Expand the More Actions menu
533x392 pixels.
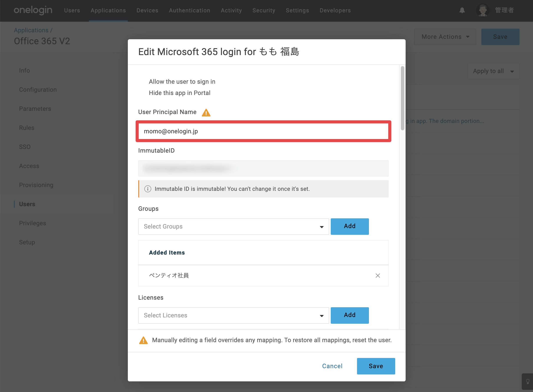(445, 37)
